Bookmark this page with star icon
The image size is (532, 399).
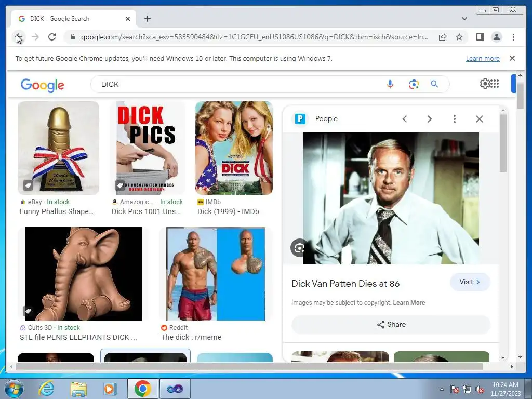click(x=459, y=37)
